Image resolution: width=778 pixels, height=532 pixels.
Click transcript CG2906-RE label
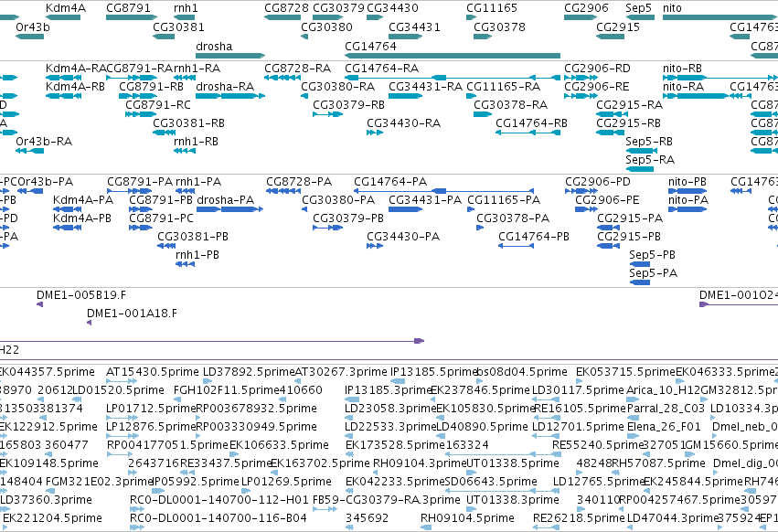coord(596,86)
